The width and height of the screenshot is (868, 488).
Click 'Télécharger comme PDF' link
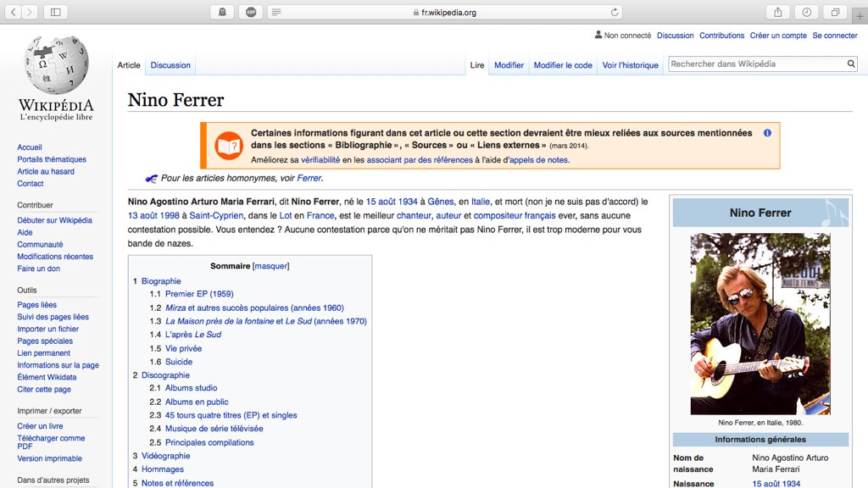tap(51, 442)
